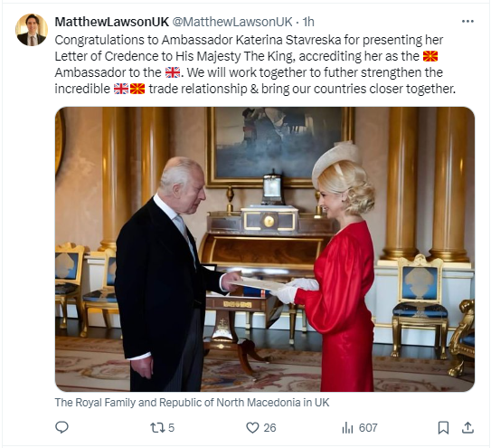Open the 1h timestamp link
This screenshot has width=491, height=448.
click(x=308, y=22)
